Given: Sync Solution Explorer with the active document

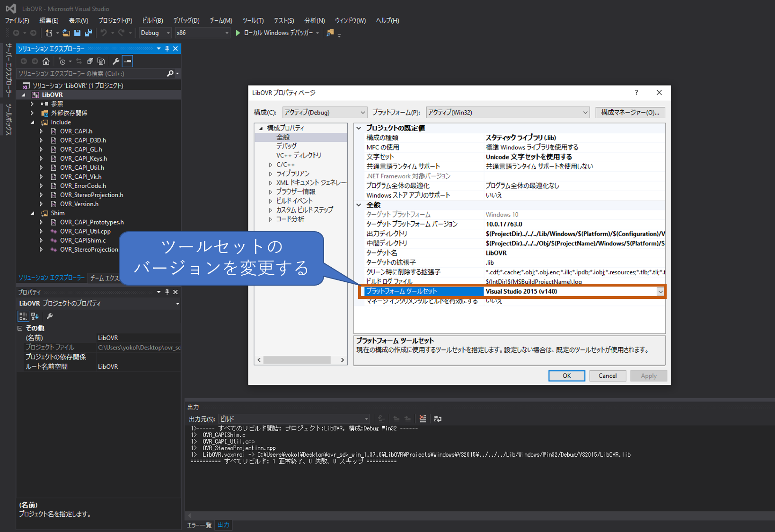Looking at the screenshot, I should [79, 61].
